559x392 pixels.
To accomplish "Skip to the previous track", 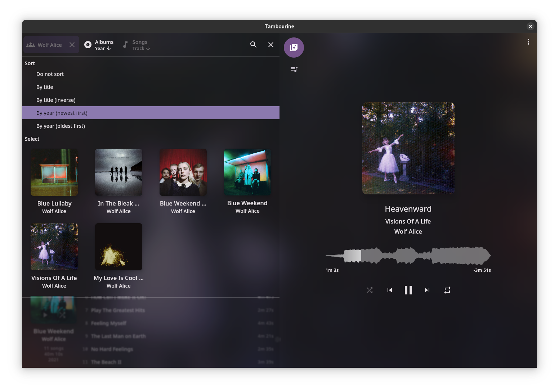I will point(390,290).
